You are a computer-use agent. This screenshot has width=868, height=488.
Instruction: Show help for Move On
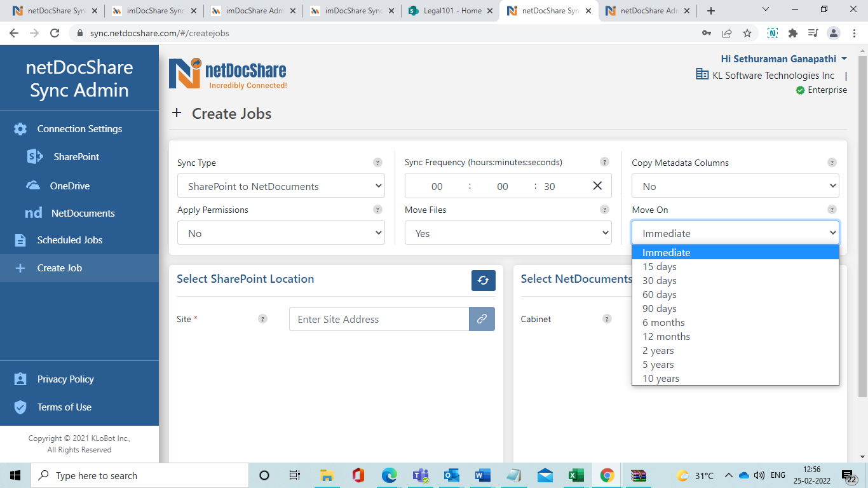[832, 210]
